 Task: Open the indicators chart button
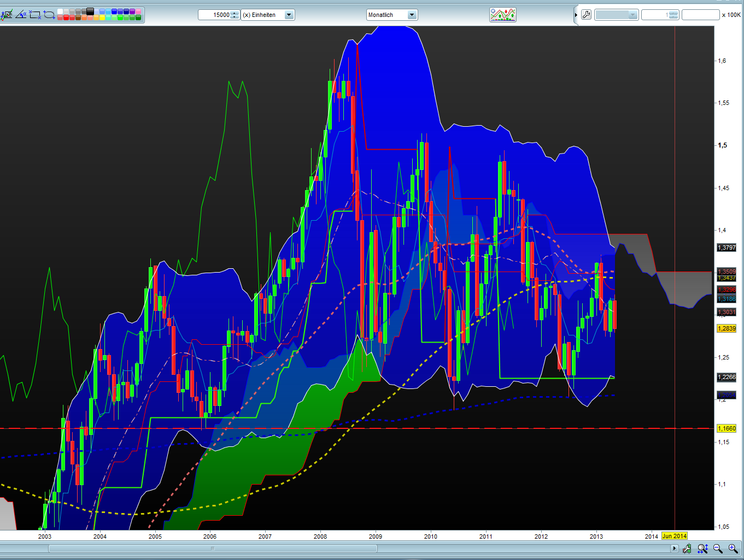tap(503, 15)
